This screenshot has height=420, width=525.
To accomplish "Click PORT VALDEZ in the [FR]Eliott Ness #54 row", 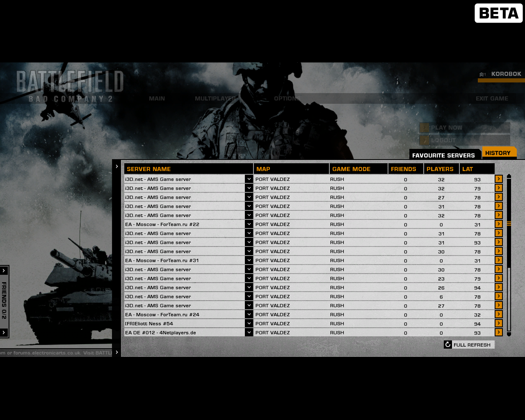I will (x=273, y=324).
